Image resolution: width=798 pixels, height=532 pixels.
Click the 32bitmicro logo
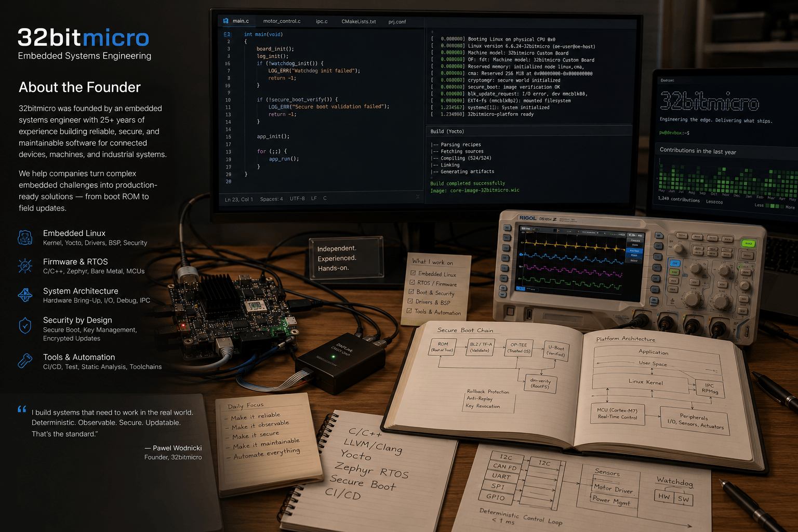click(83, 38)
